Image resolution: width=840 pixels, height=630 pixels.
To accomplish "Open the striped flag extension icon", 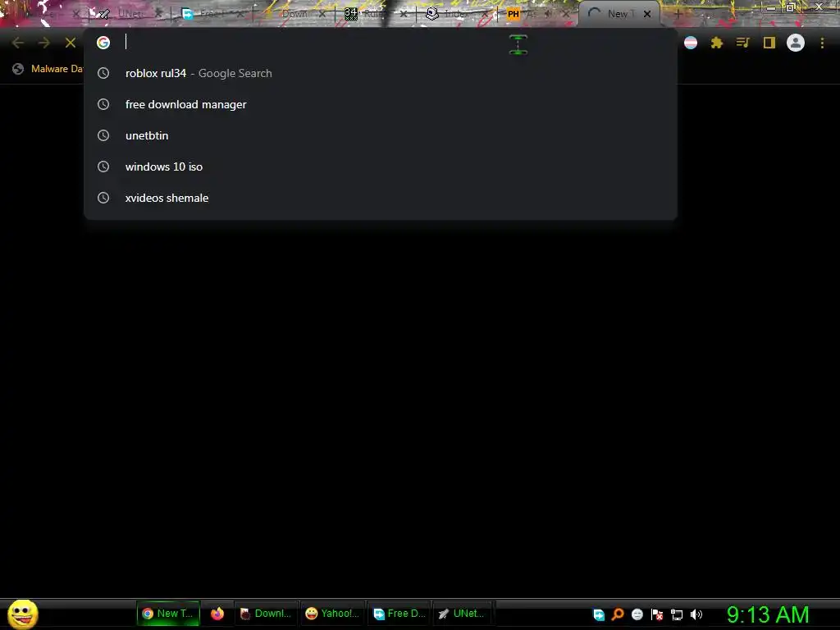I will [691, 43].
